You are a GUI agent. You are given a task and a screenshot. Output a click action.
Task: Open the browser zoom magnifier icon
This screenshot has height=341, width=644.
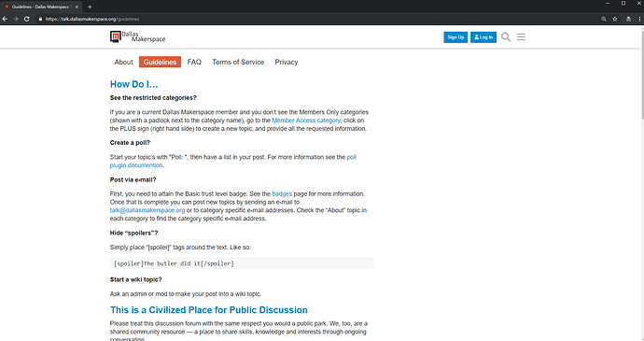tap(603, 19)
